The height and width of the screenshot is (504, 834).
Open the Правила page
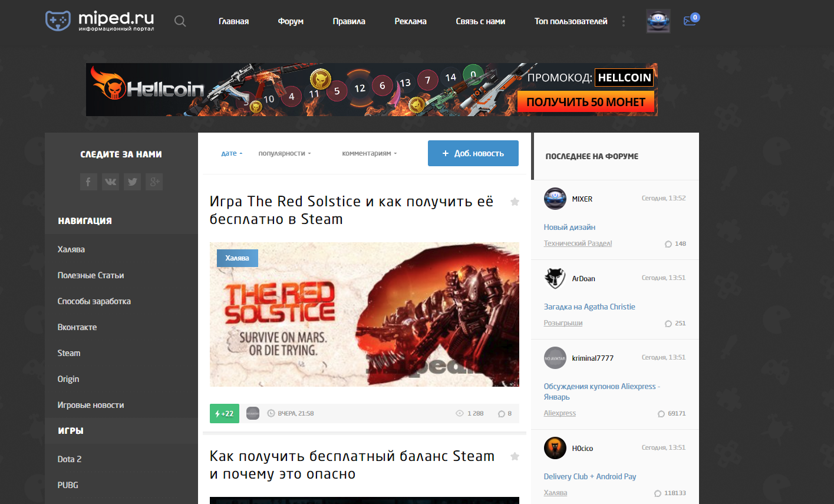coord(349,21)
